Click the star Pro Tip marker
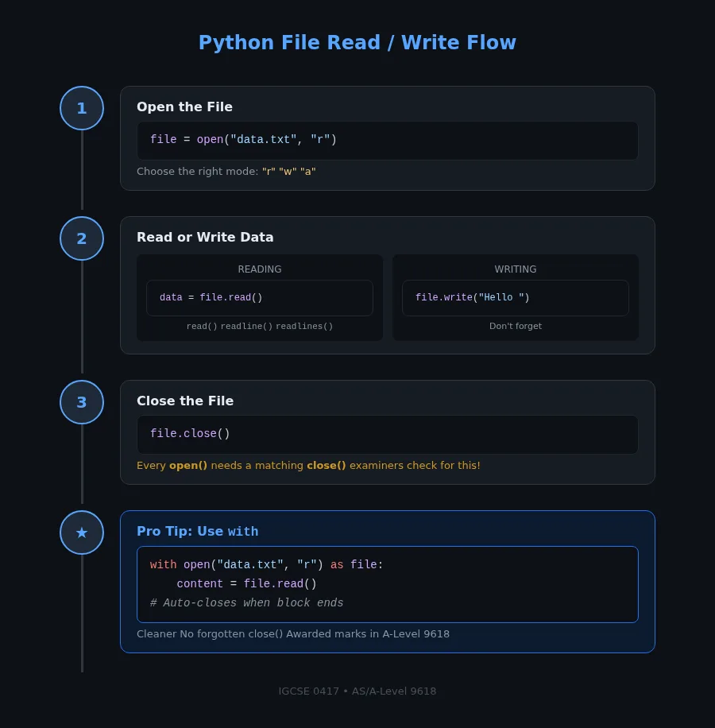Viewport: 715px width, 728px height. [x=82, y=532]
